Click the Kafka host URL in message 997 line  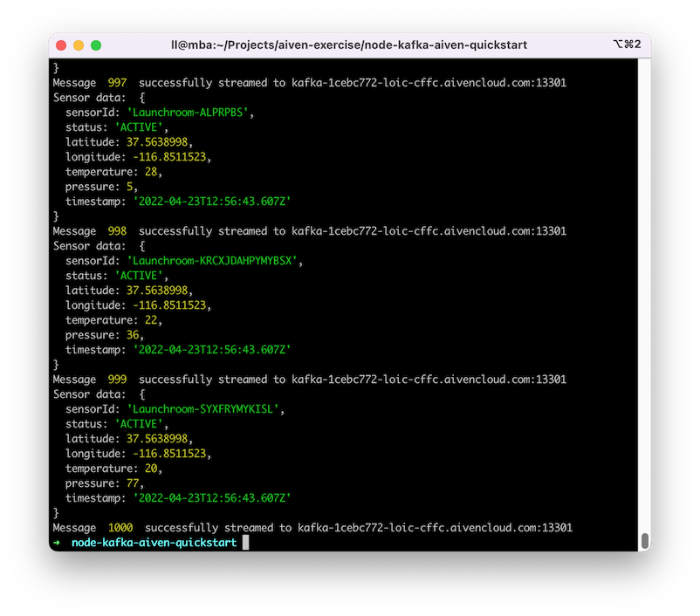tap(429, 83)
